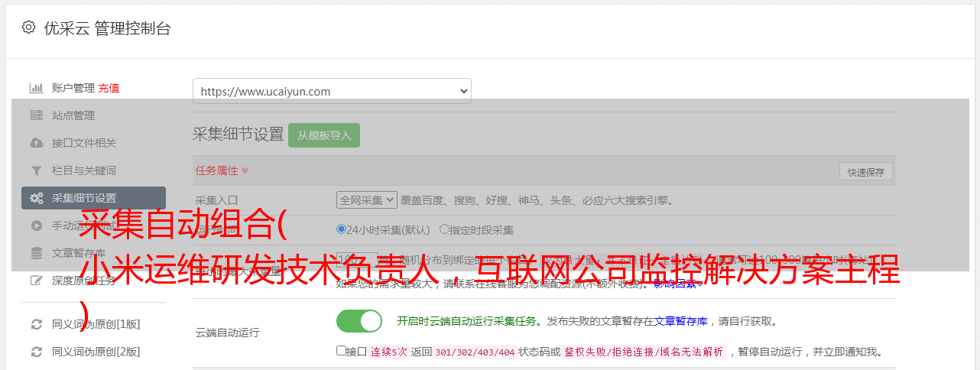Click refresh icon beside 同义词伪原创[2版]
The width and height of the screenshot is (980, 370).
[x=36, y=352]
